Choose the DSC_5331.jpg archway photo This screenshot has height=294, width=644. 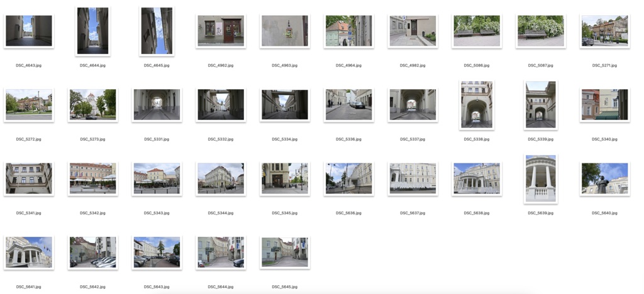[x=157, y=104]
